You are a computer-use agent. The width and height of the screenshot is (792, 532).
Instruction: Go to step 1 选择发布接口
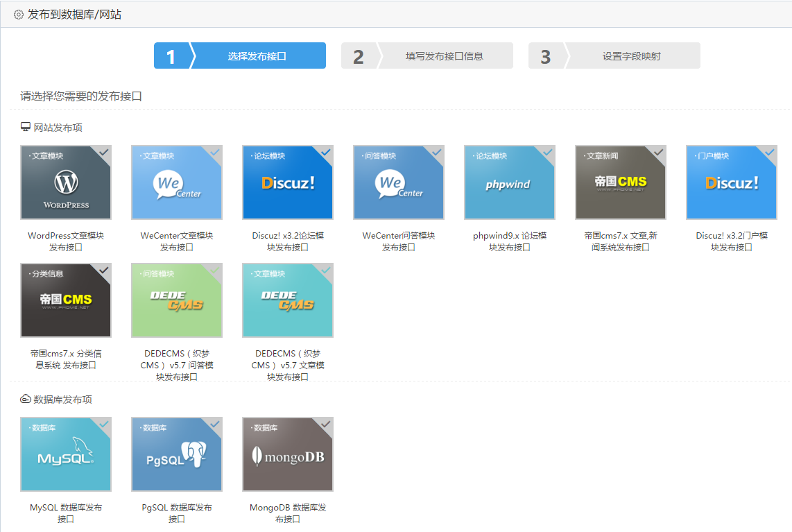240,55
